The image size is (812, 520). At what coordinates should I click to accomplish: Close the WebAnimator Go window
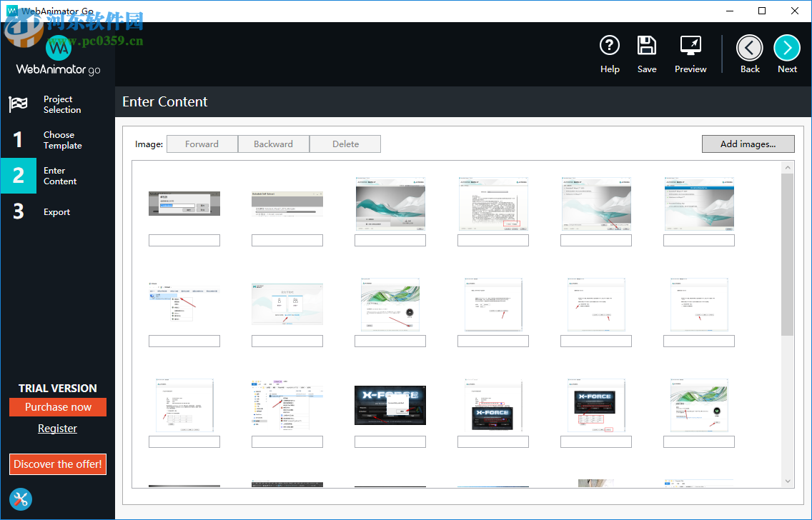click(x=795, y=11)
